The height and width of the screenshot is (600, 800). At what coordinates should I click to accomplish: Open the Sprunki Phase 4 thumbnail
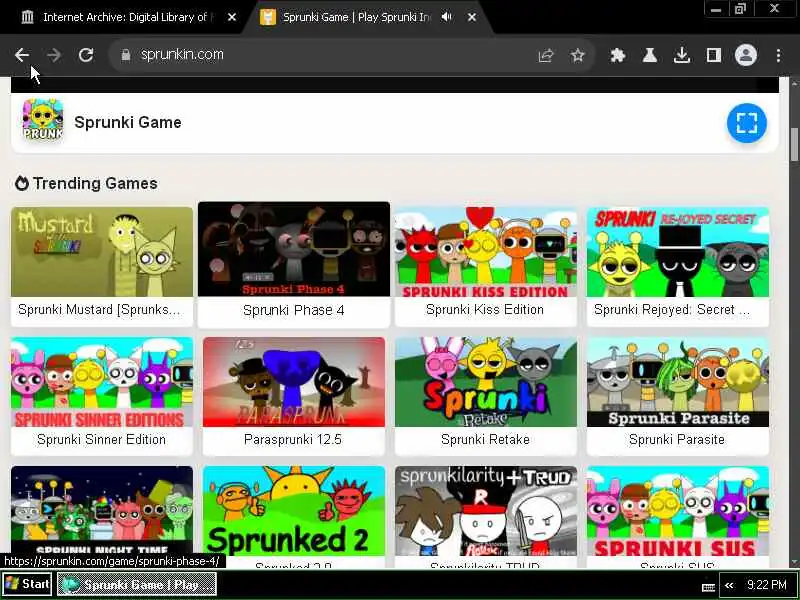[x=294, y=249]
